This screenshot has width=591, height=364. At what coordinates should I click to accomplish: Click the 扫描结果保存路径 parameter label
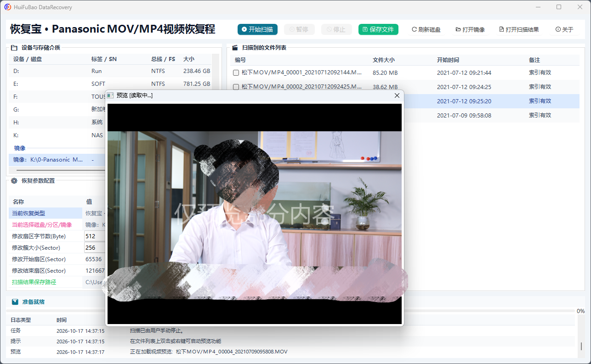point(34,282)
